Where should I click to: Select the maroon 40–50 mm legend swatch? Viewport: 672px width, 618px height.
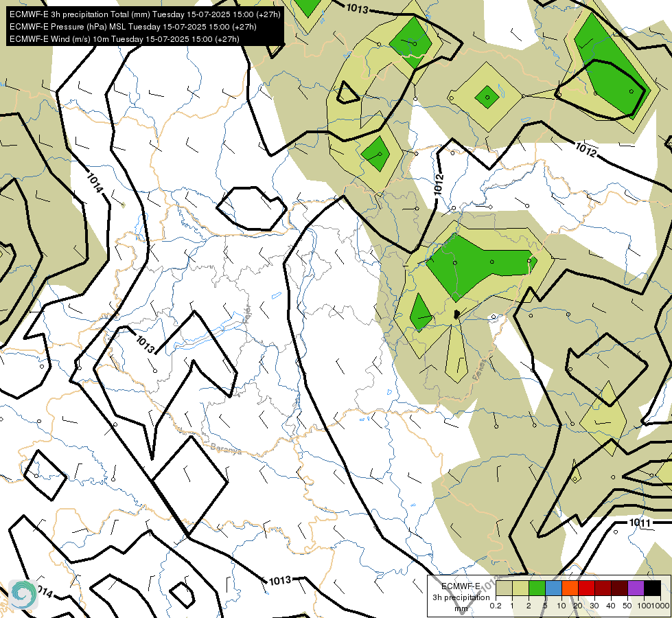tap(619, 588)
